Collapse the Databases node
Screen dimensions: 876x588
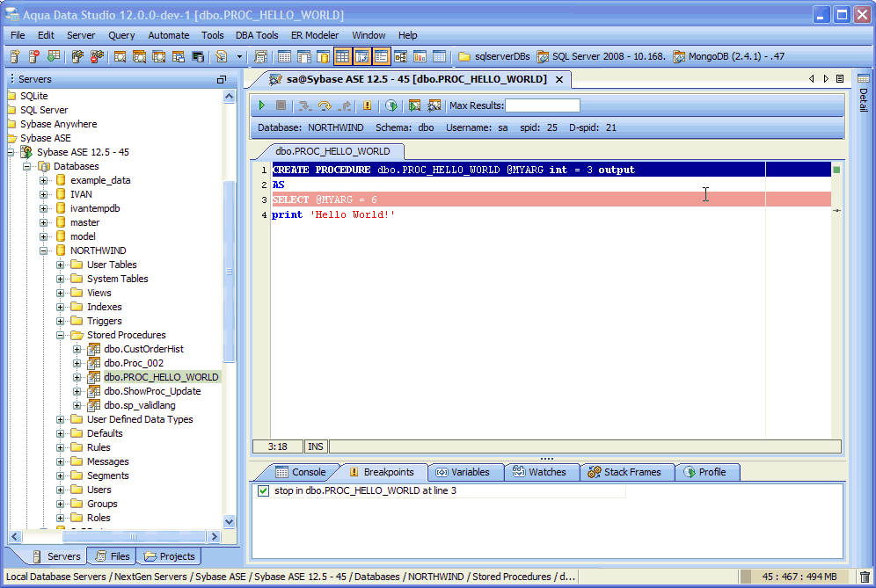(x=26, y=166)
